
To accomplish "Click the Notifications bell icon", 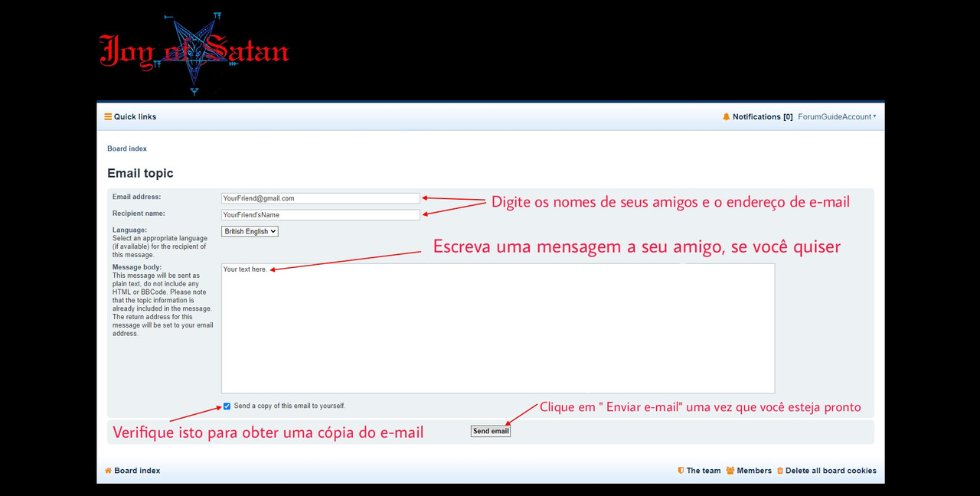I will tap(726, 117).
